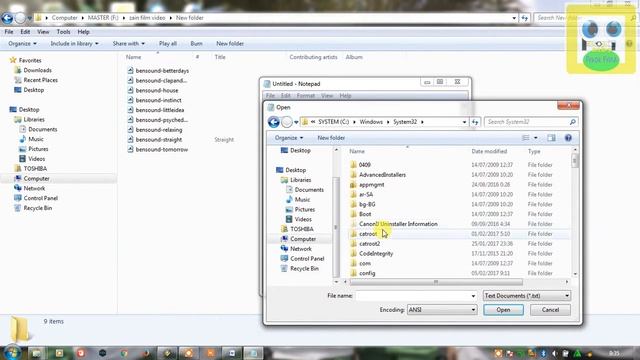Open the Encoding ANSI dropdown

tap(442, 310)
